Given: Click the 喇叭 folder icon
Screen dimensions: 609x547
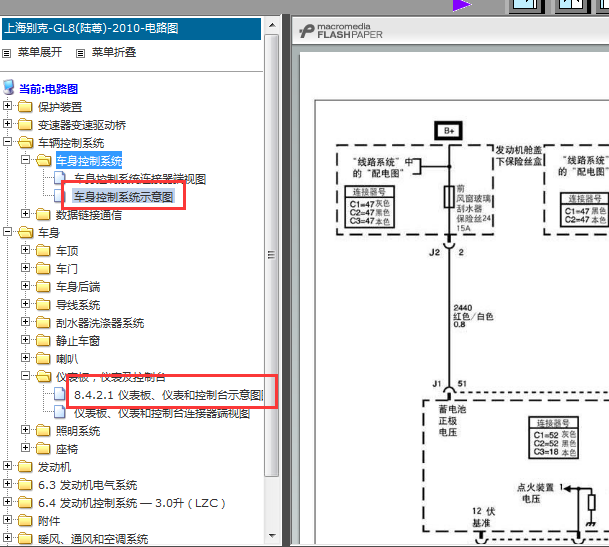Looking at the screenshot, I should 43,358.
